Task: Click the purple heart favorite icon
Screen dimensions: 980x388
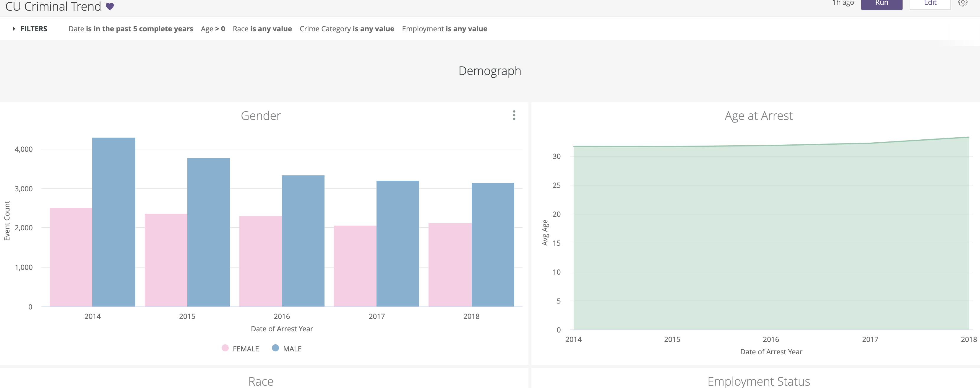Action: click(x=110, y=6)
